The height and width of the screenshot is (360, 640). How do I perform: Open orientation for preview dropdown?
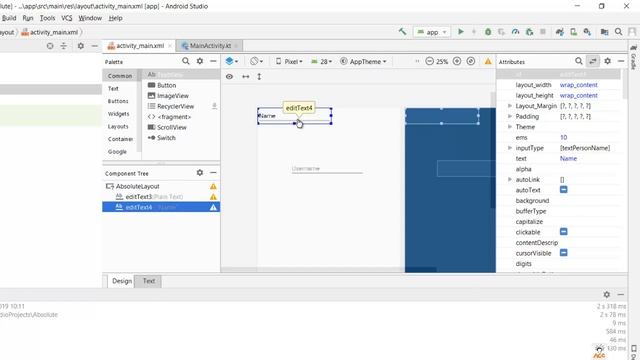click(256, 61)
